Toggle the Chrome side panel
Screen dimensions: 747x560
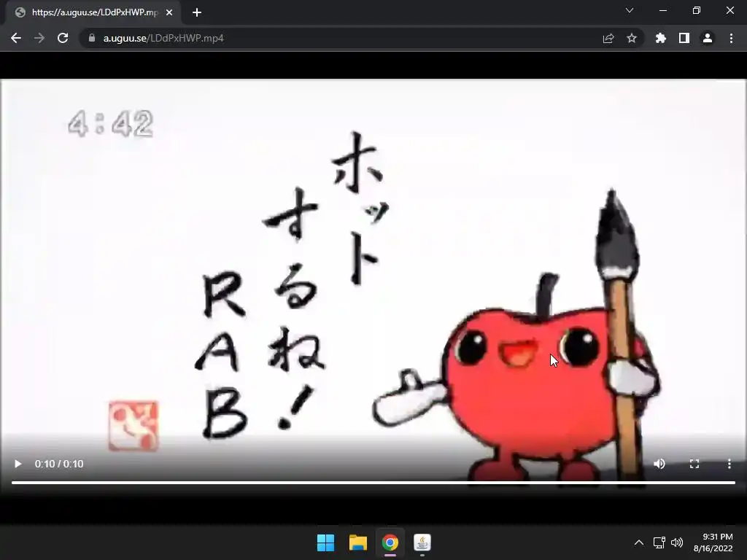point(684,38)
